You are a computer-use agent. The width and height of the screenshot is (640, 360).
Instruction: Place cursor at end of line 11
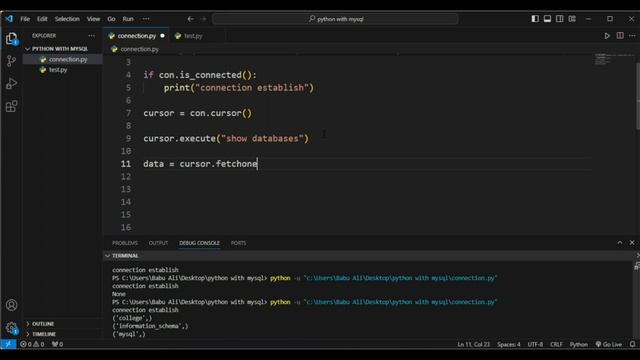click(x=258, y=164)
